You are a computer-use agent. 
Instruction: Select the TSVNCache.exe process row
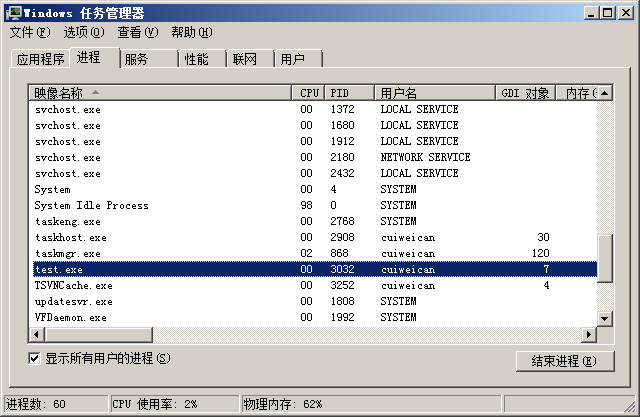[x=315, y=285]
